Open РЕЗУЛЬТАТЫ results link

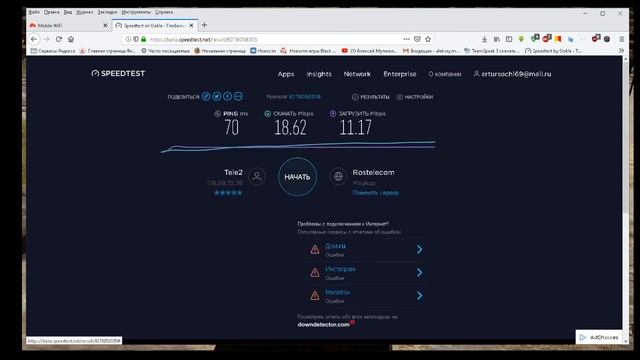tap(371, 97)
